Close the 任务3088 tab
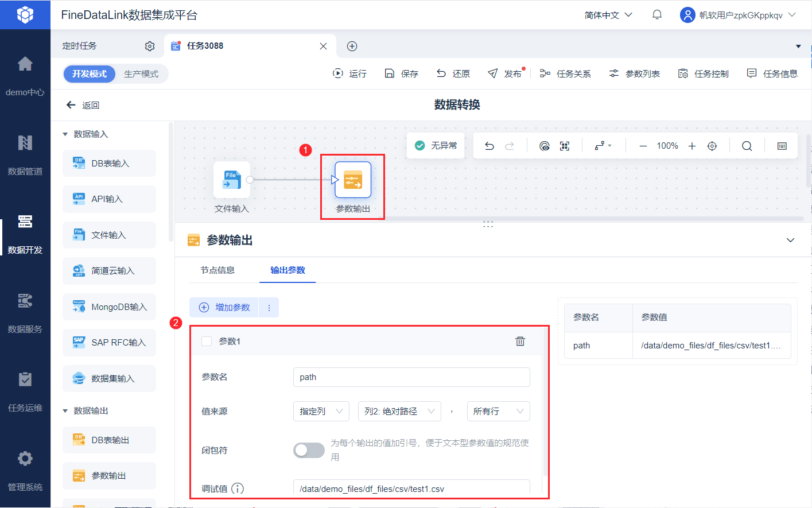The width and height of the screenshot is (812, 508). coord(324,46)
